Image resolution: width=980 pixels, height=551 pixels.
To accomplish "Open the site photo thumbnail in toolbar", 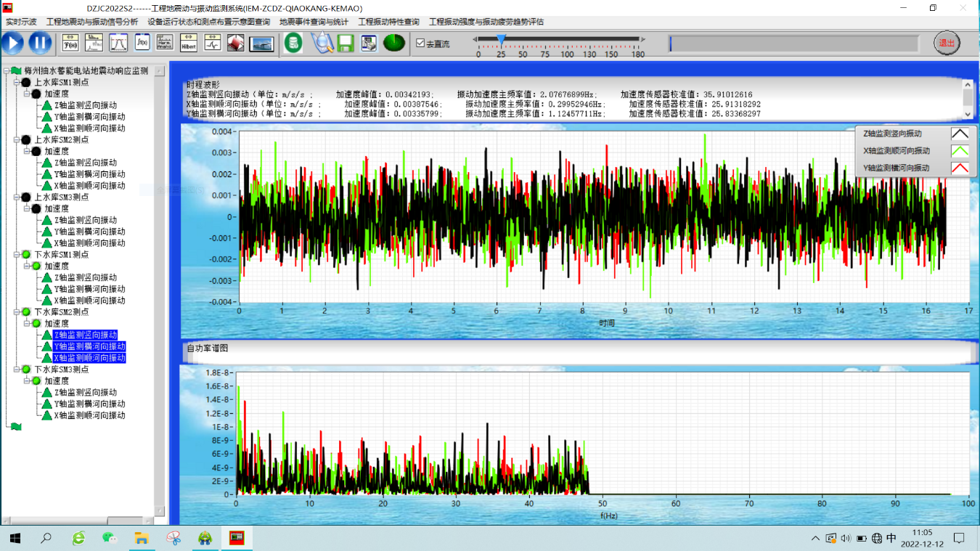I will tap(261, 44).
